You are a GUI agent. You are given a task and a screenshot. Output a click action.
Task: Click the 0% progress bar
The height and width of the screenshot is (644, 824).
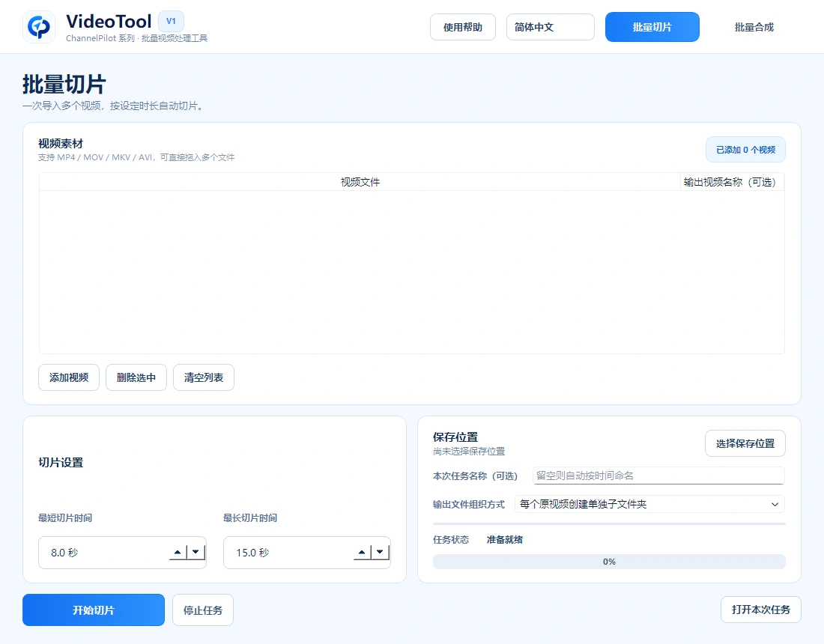pyautogui.click(x=609, y=562)
